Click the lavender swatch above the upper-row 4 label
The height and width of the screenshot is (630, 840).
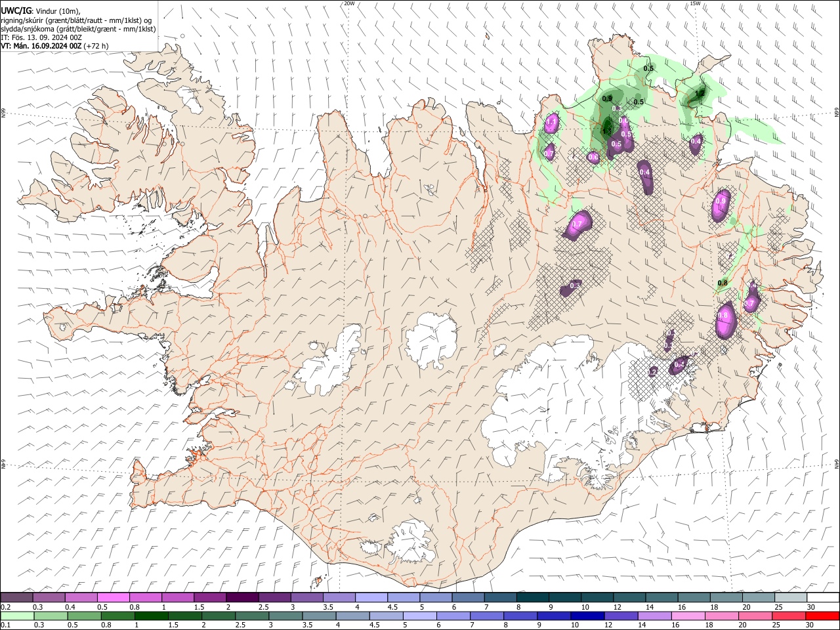click(371, 598)
